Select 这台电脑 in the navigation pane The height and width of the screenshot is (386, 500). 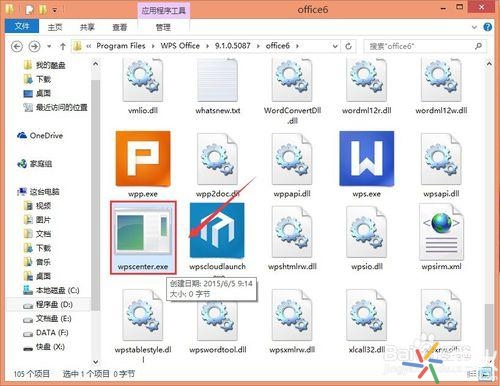coord(38,191)
